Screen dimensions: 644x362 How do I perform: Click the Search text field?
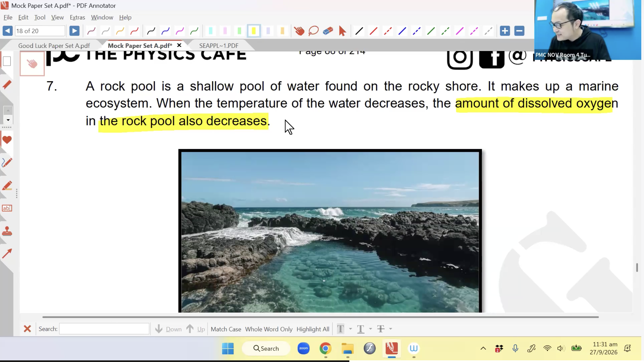pos(104,329)
